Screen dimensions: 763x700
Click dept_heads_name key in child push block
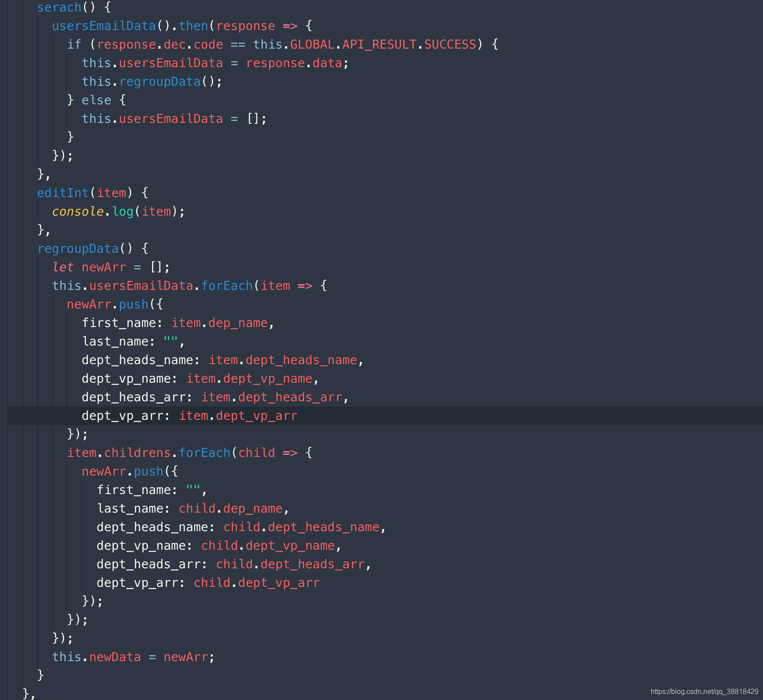pyautogui.click(x=152, y=527)
